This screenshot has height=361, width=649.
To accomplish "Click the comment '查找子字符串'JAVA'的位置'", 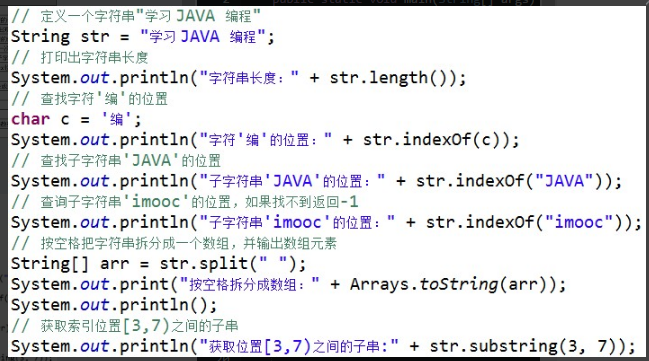I will (x=116, y=161).
